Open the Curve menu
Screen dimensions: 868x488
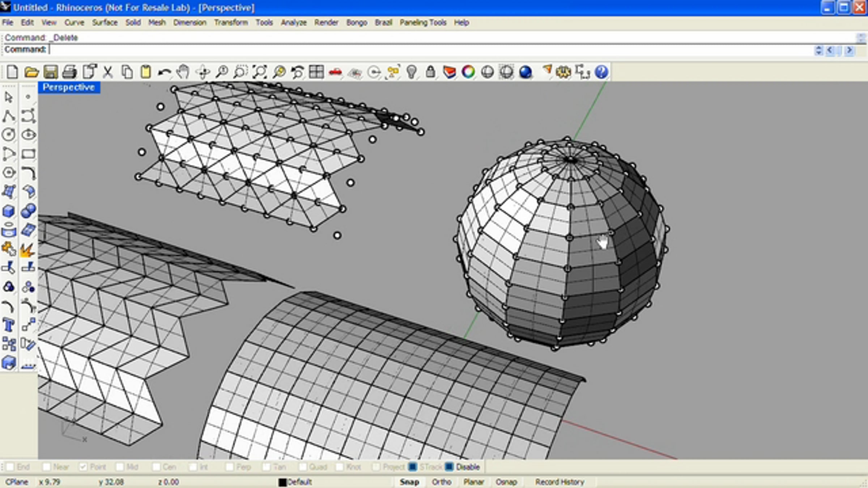(74, 22)
